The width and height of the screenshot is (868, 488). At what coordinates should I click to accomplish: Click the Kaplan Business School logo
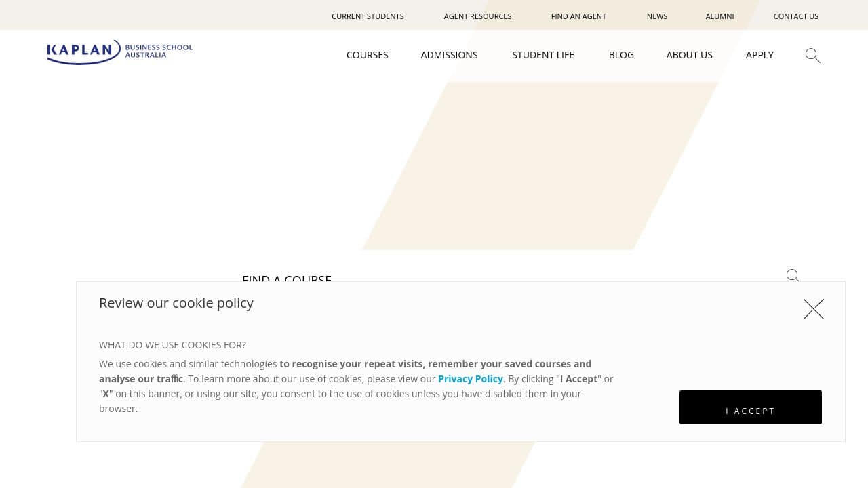click(x=119, y=52)
